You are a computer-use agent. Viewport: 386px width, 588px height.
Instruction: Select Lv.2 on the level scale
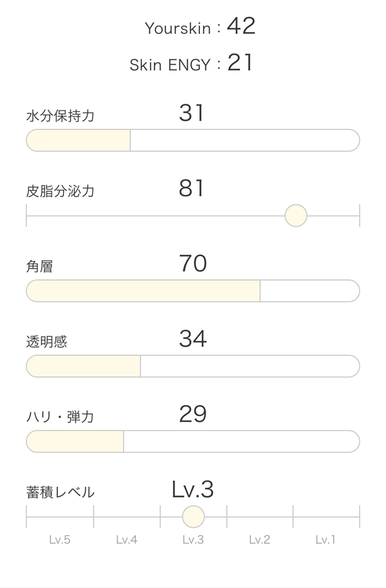pos(259,540)
